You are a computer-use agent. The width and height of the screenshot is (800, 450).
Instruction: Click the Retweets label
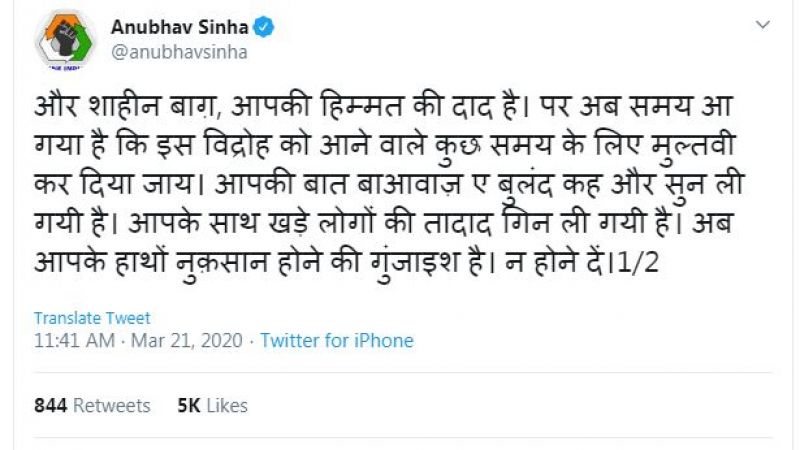pyautogui.click(x=110, y=406)
